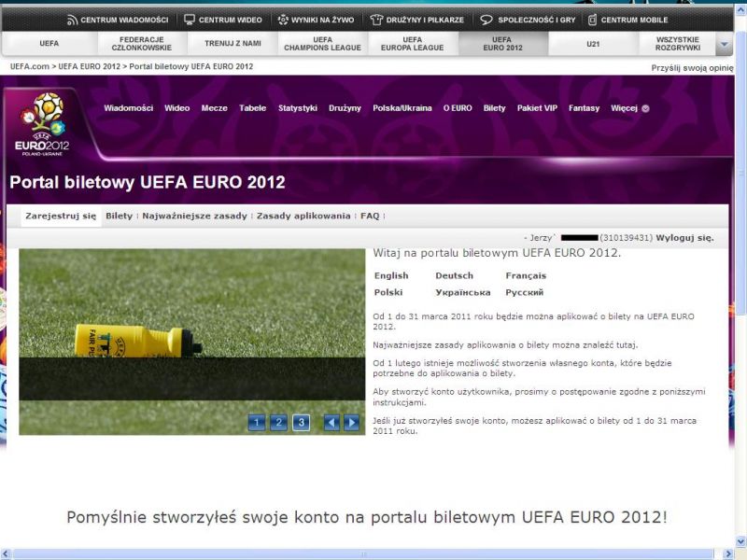Select the Zasady aplikowania tab
This screenshot has height=560, width=747.
303,217
